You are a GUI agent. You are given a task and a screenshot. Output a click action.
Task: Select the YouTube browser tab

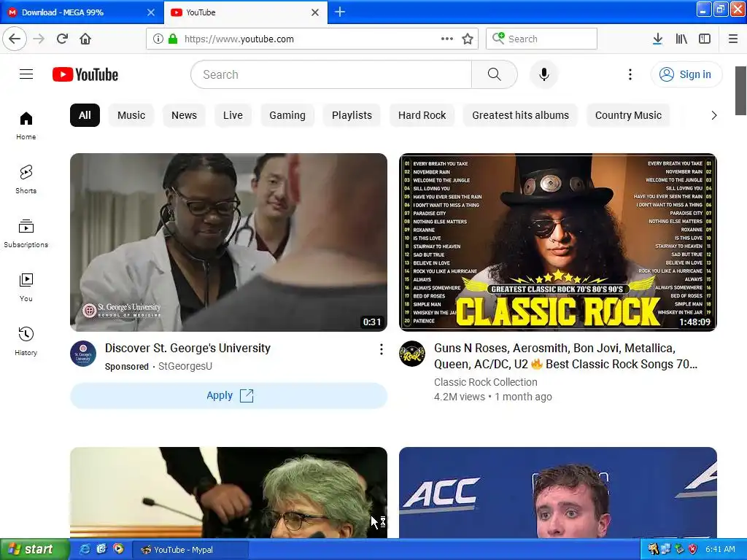click(246, 12)
